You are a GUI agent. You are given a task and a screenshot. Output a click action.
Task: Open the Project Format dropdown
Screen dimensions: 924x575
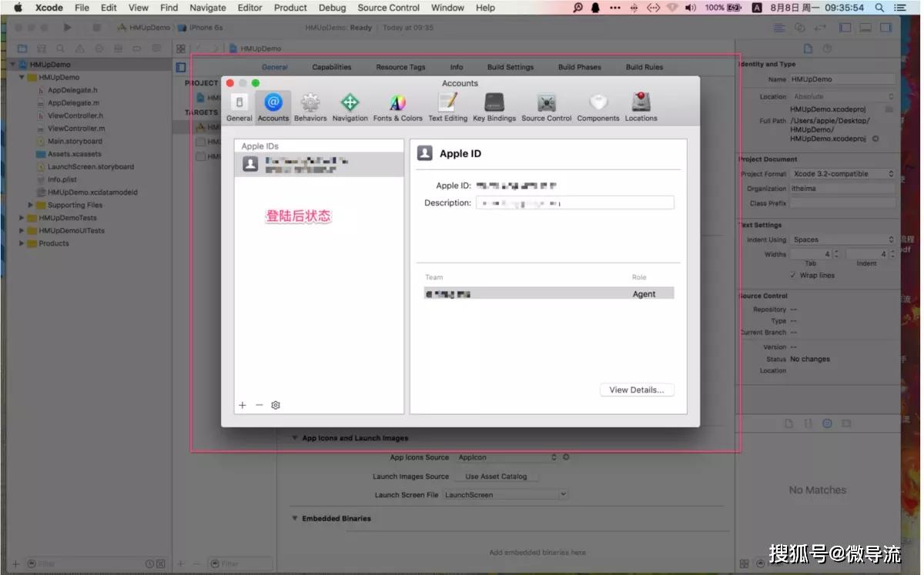click(843, 174)
